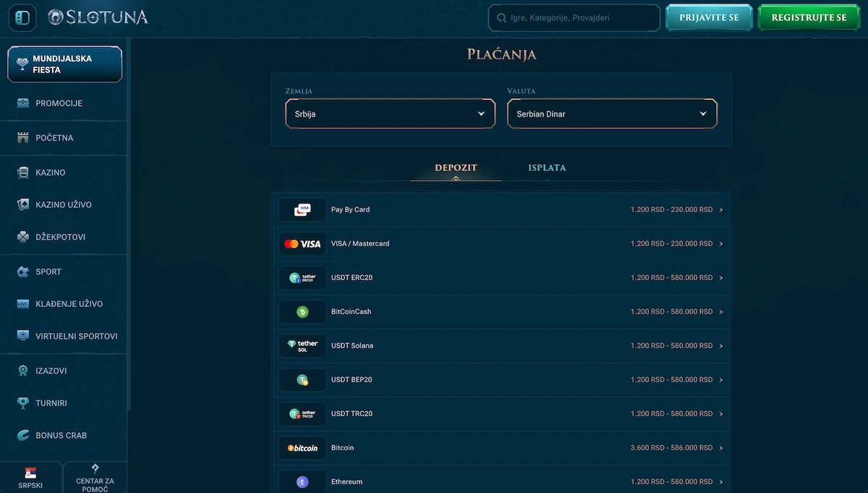Click the search magnifier icon

point(503,18)
